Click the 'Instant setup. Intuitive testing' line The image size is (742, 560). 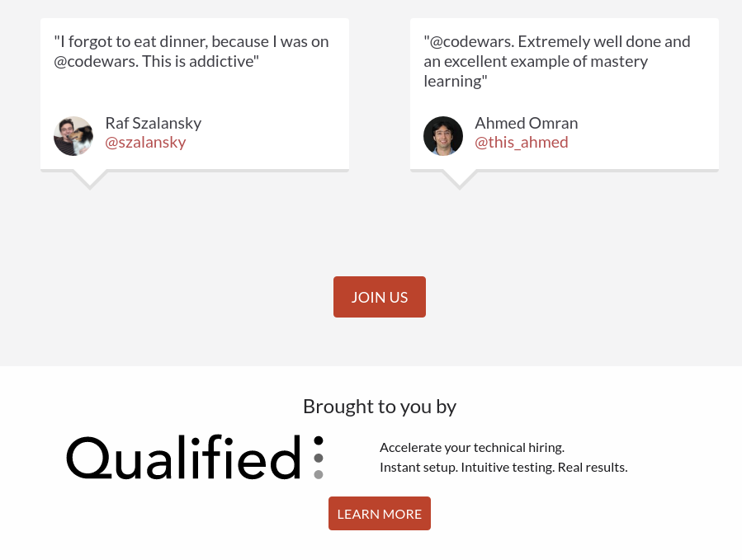(503, 468)
